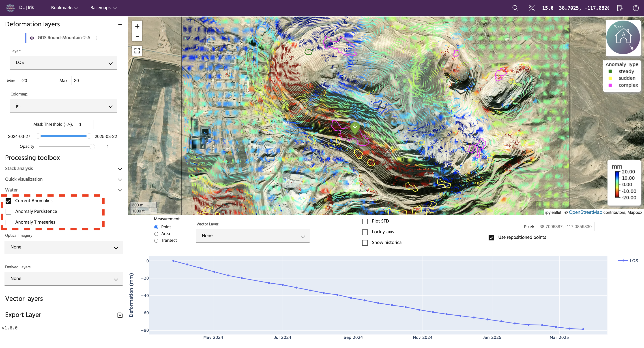Click the OpenStreetMap attribution link
This screenshot has width=644, height=348.
585,212
